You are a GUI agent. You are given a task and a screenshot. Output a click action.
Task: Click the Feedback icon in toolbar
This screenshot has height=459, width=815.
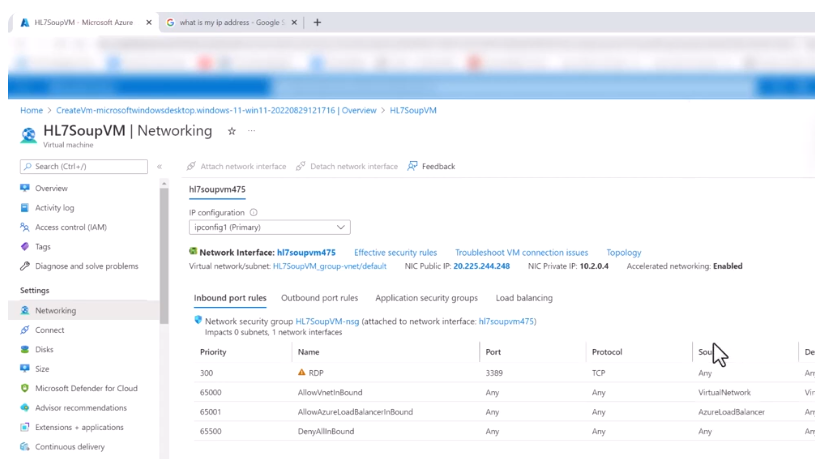tap(413, 166)
